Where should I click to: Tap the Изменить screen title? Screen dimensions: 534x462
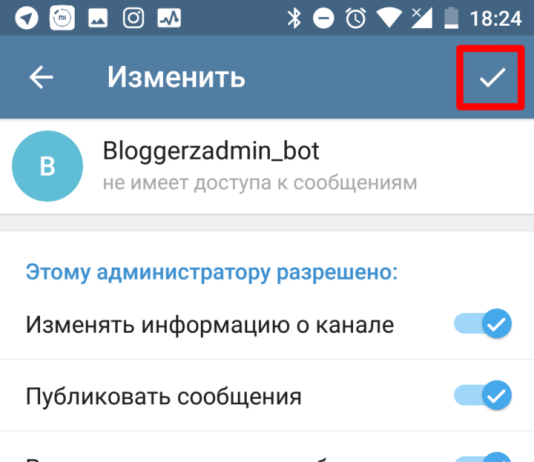point(176,77)
